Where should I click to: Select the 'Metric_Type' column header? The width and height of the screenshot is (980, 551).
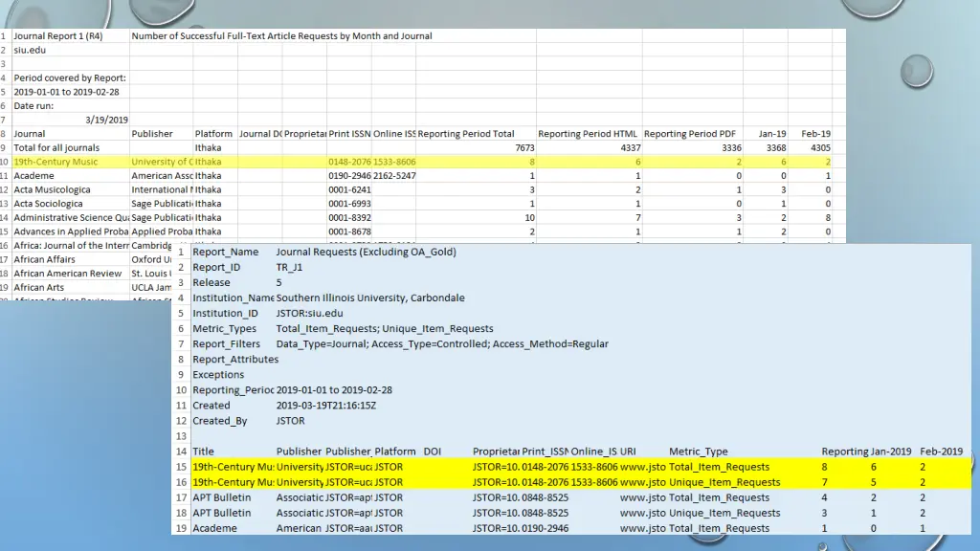(x=699, y=452)
